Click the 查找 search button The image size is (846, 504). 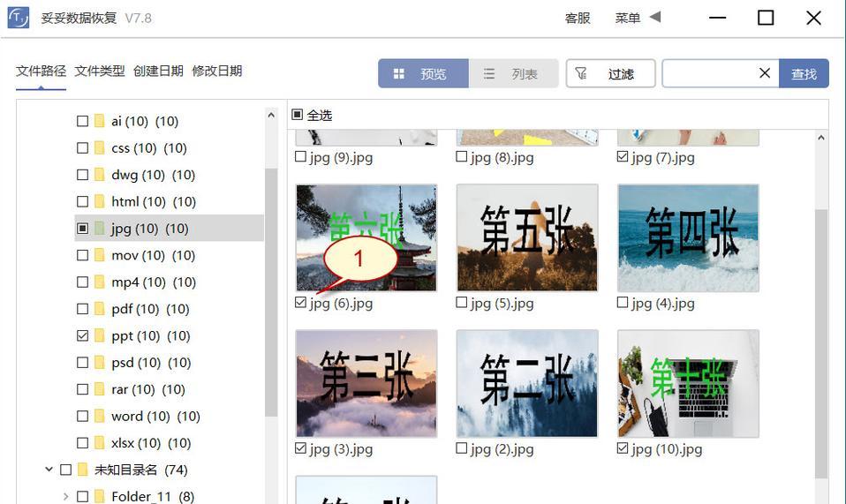[x=804, y=73]
